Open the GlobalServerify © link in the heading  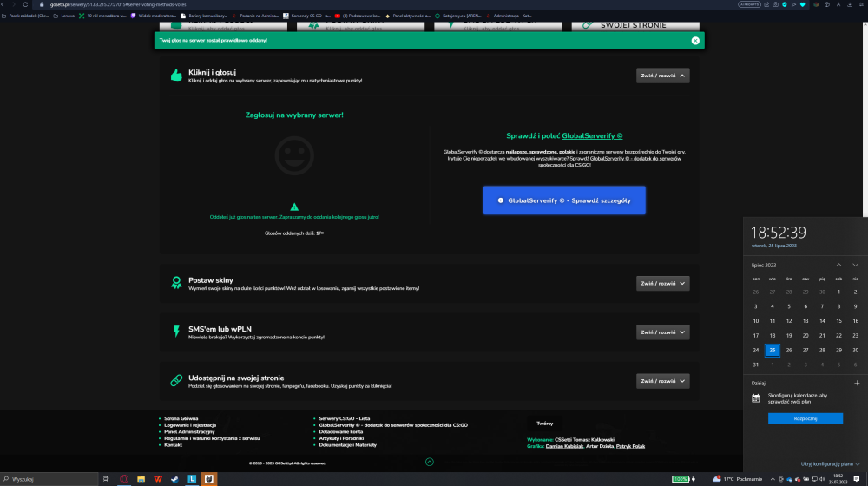coord(592,135)
